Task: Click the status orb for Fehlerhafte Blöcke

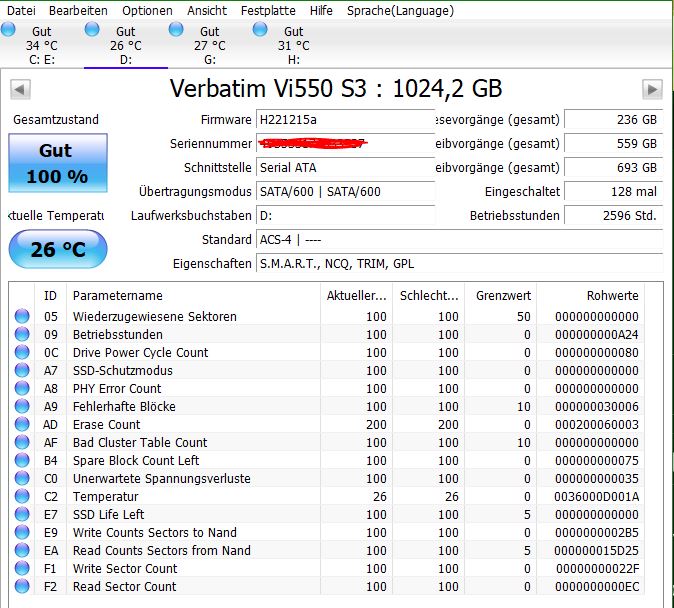Action: coord(22,406)
